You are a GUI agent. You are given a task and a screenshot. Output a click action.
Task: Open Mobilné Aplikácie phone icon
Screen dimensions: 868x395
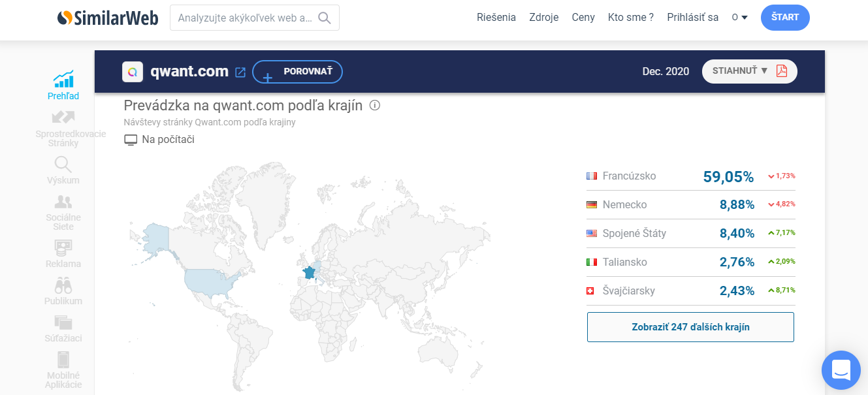point(63,360)
